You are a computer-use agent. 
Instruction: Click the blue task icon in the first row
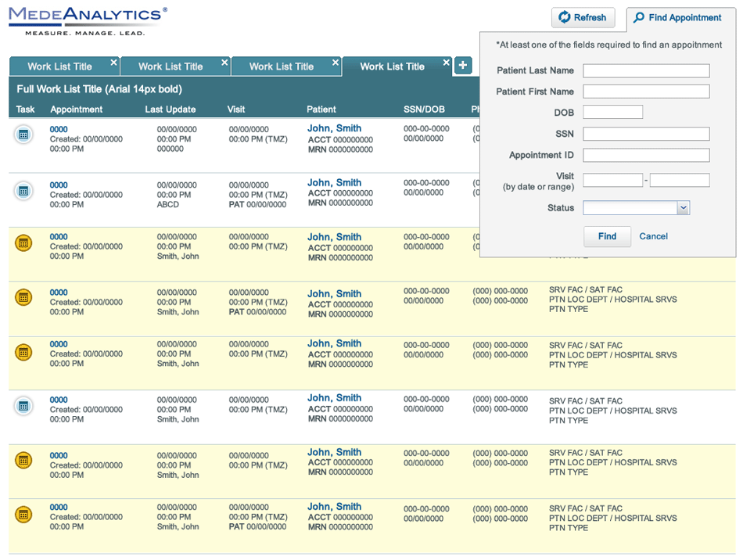click(x=23, y=135)
